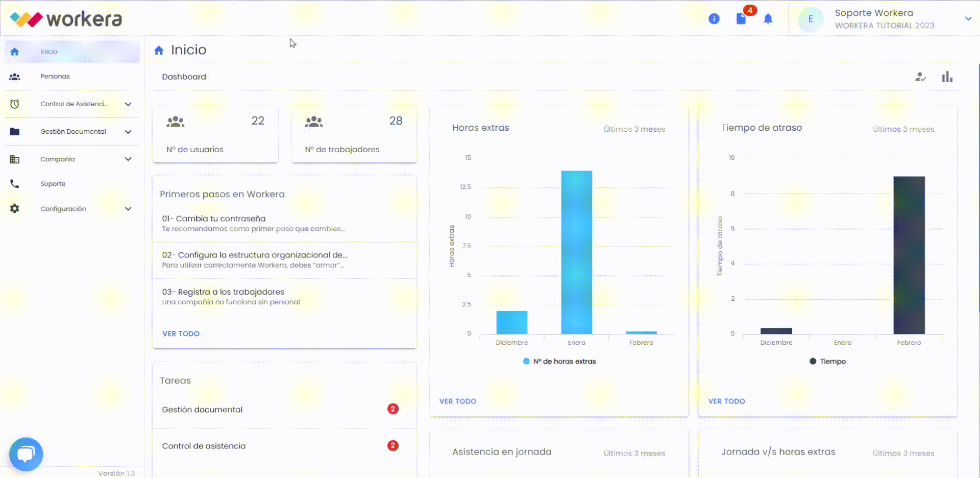
Task: Click the user avatar labeled E
Action: click(x=811, y=19)
